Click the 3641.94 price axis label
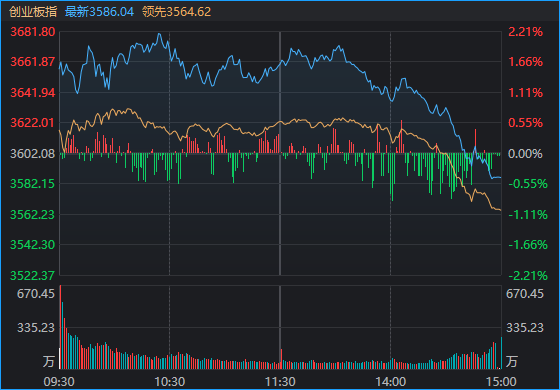This screenshot has width=560, height=390. coord(33,93)
